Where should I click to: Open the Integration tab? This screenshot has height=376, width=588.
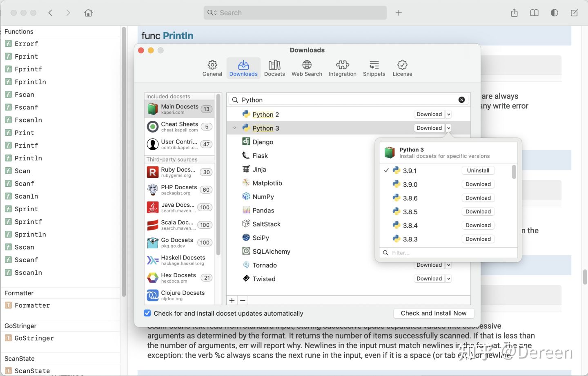[342, 68]
